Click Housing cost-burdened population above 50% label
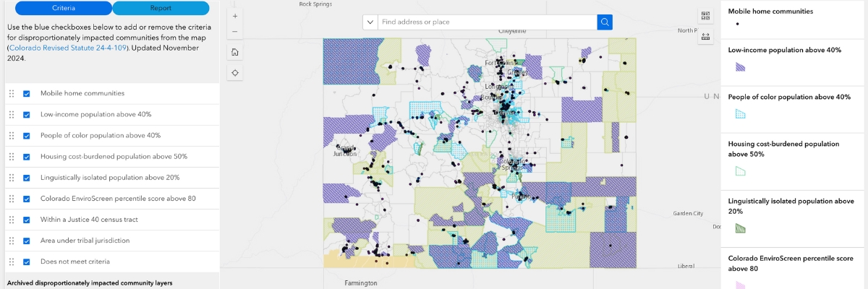The image size is (868, 289). click(x=114, y=156)
